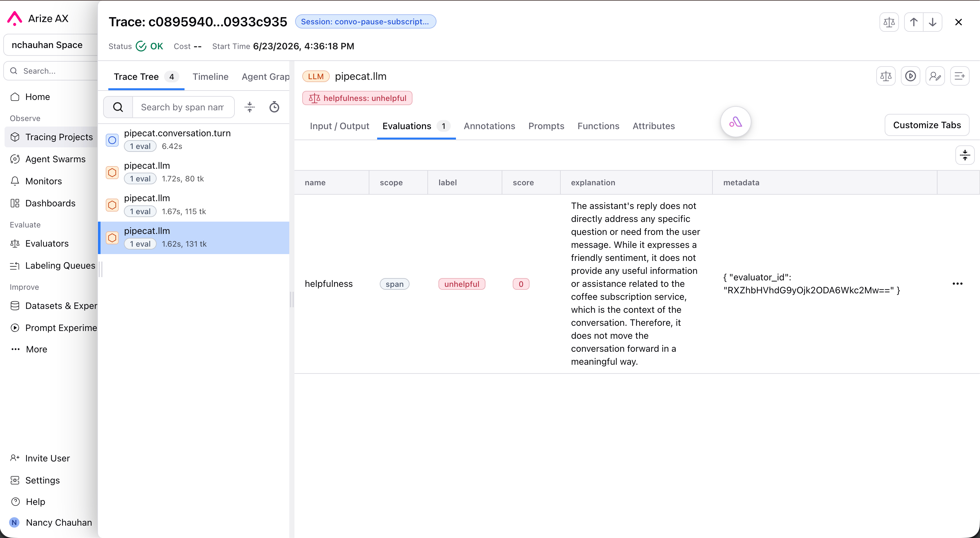This screenshot has height=538, width=980.
Task: Click the annotate user-edit icon
Action: (x=935, y=76)
